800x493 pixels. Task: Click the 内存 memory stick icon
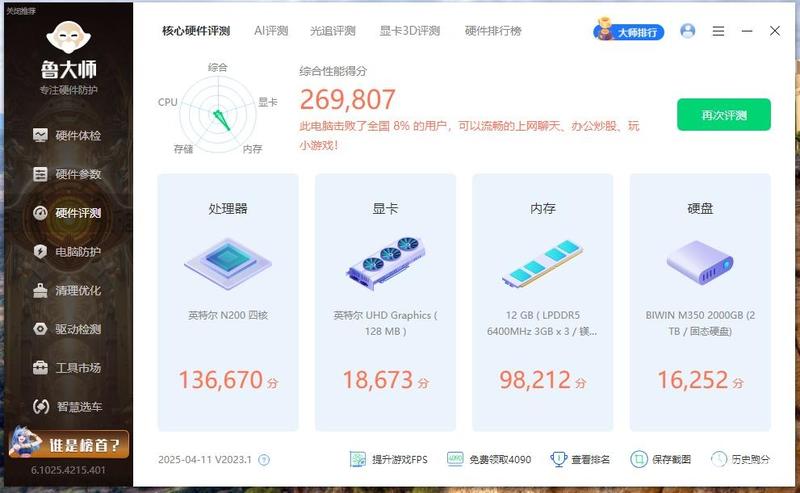(542, 263)
